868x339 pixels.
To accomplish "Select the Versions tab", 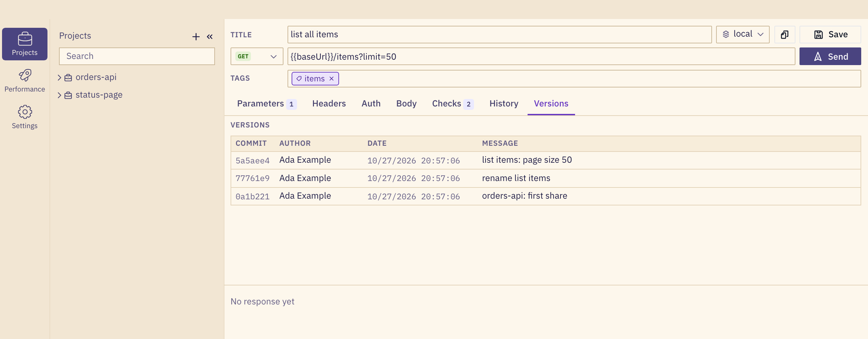I will (551, 104).
